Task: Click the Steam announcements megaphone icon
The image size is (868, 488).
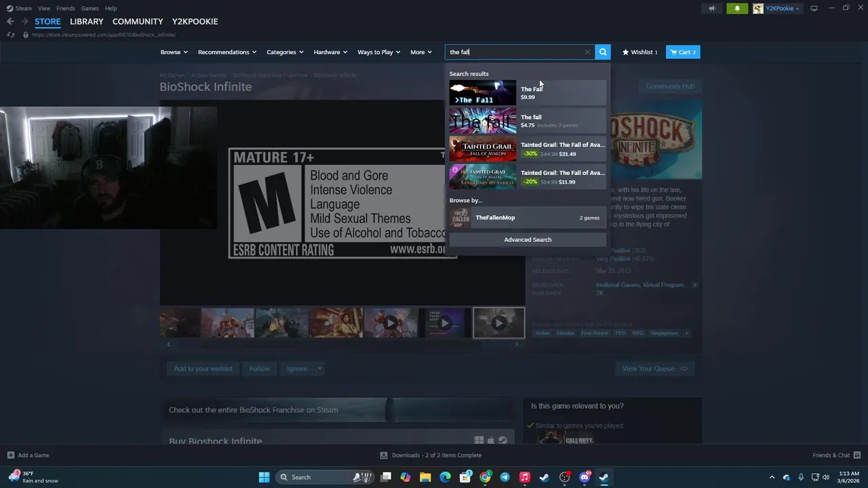Action: coord(711,8)
